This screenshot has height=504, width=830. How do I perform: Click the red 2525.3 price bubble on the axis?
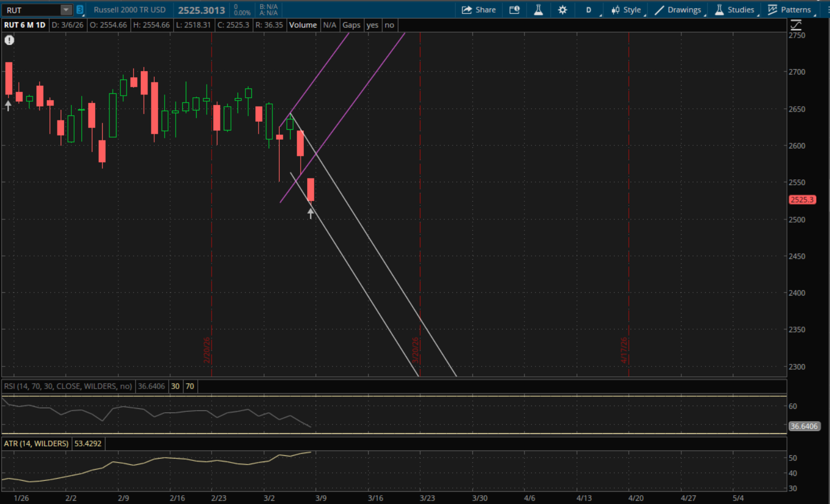(802, 200)
